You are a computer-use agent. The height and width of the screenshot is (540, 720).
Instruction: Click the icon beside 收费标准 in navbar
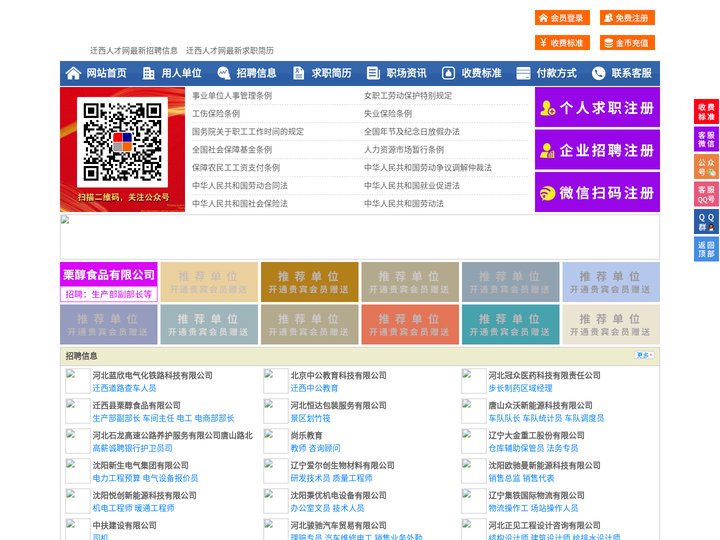[x=448, y=73]
